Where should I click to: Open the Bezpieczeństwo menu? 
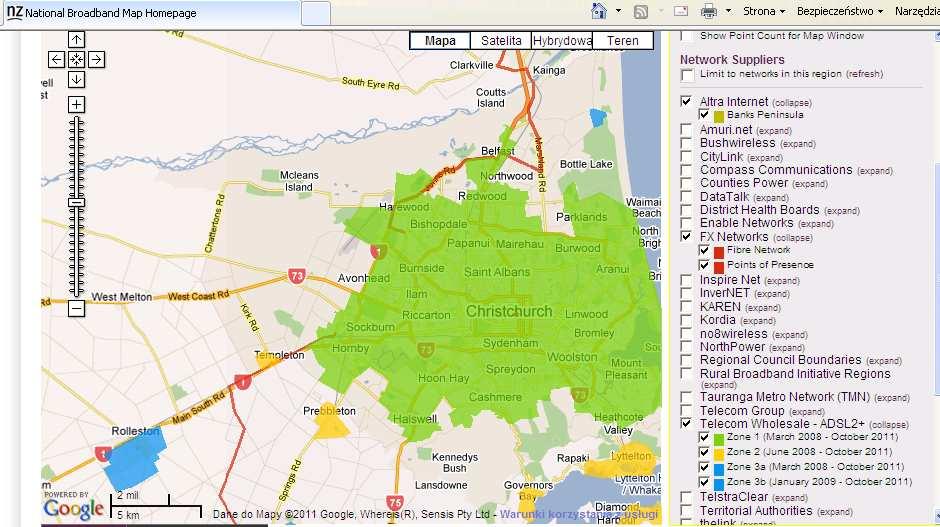tap(839, 11)
